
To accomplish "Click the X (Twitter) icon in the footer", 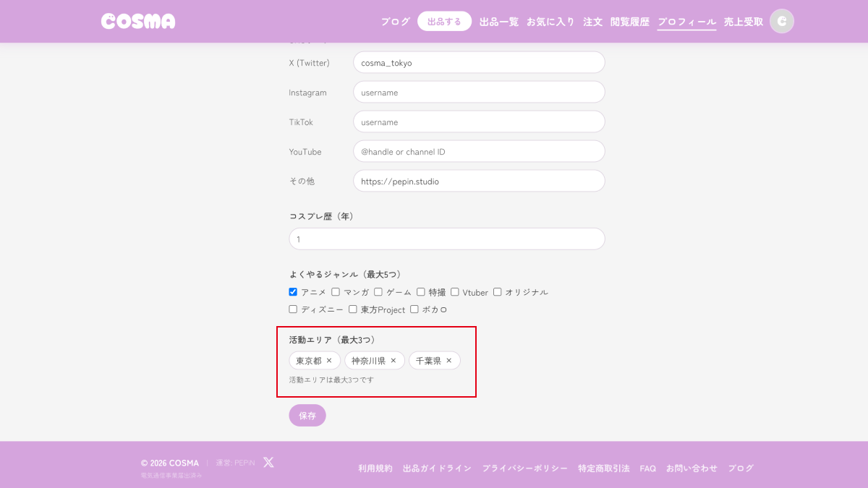I will [x=268, y=462].
